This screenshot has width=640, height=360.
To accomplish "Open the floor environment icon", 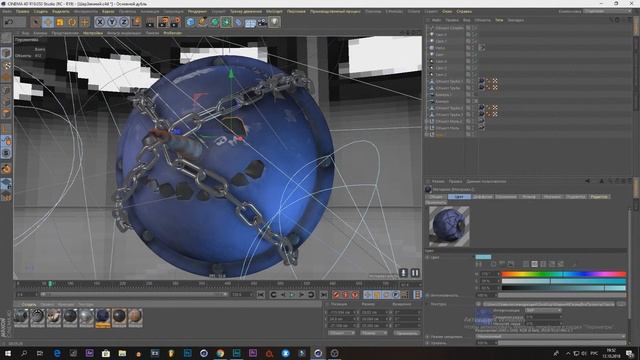I will coord(250,22).
